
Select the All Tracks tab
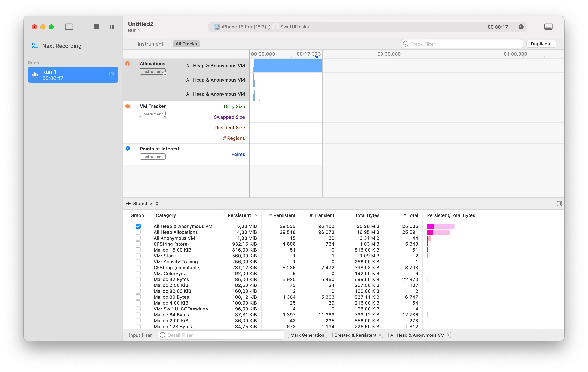coord(186,44)
